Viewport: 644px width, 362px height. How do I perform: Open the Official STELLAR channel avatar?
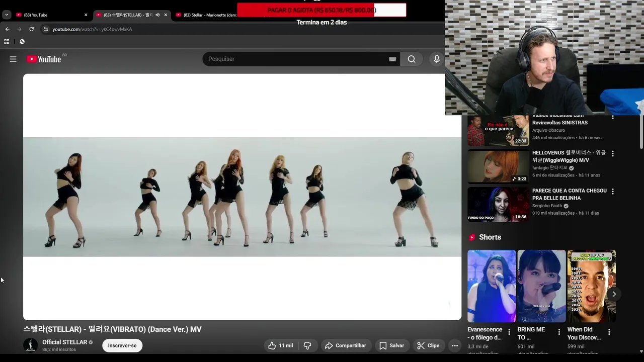point(31,345)
